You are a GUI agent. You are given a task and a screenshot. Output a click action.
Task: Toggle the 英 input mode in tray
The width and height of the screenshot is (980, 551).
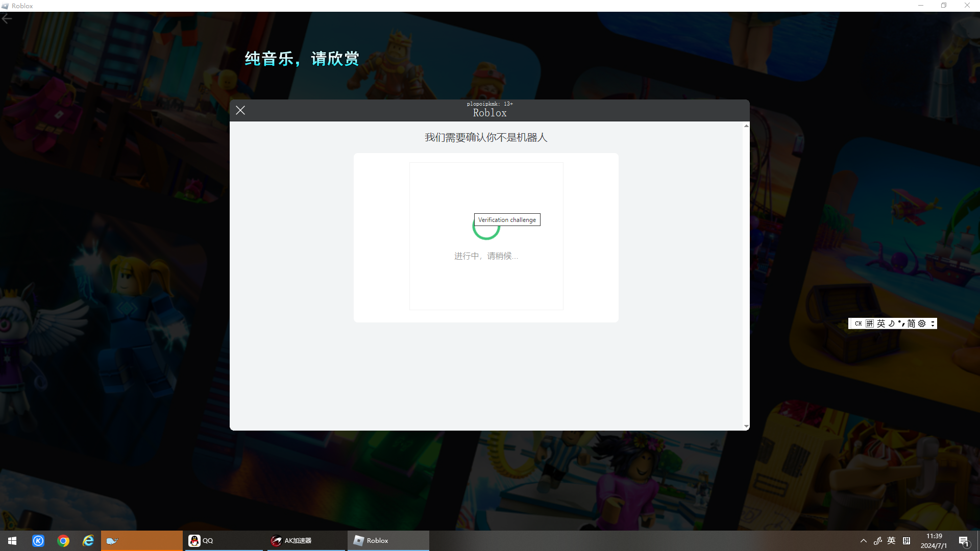pyautogui.click(x=892, y=541)
